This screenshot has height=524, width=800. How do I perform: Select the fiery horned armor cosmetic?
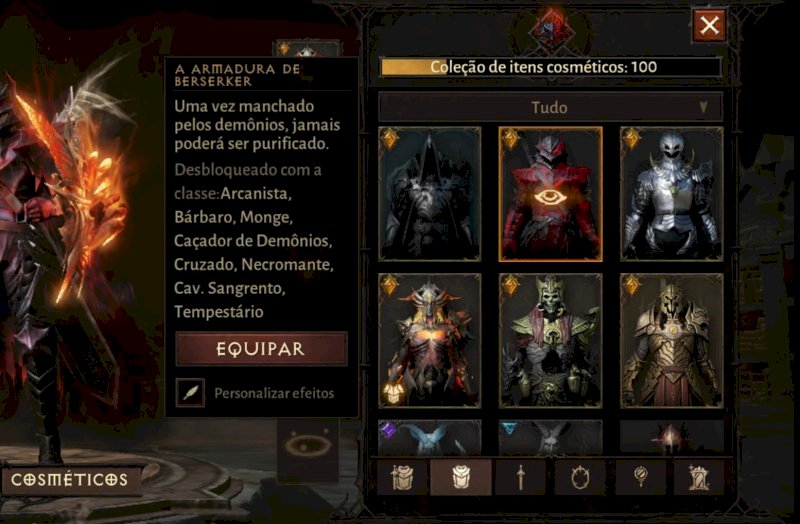point(430,340)
